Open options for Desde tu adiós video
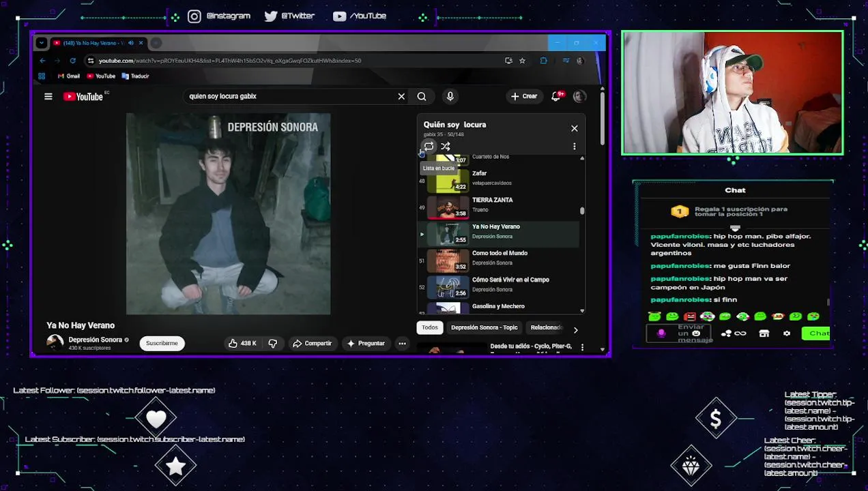868x491 pixels. 582,347
